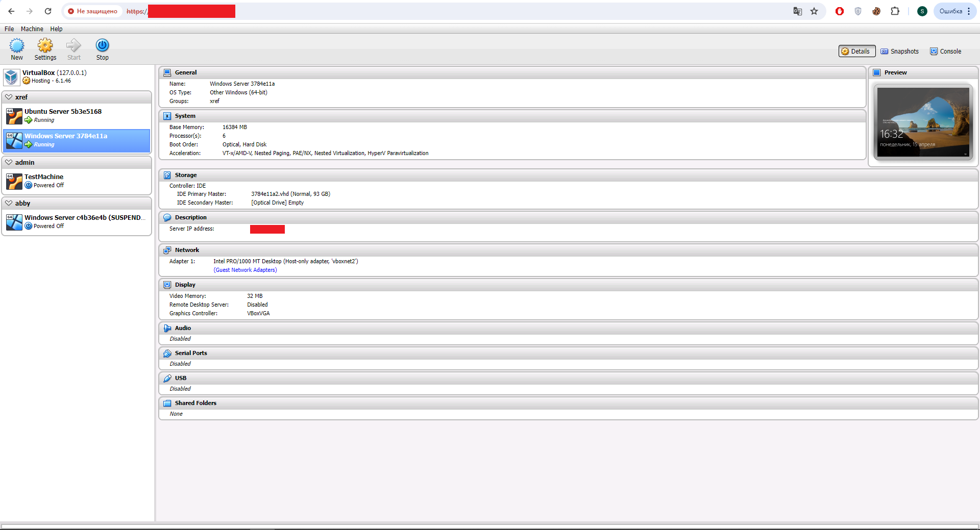Open machine Settings from toolbar
This screenshot has height=530, width=980.
coord(45,49)
